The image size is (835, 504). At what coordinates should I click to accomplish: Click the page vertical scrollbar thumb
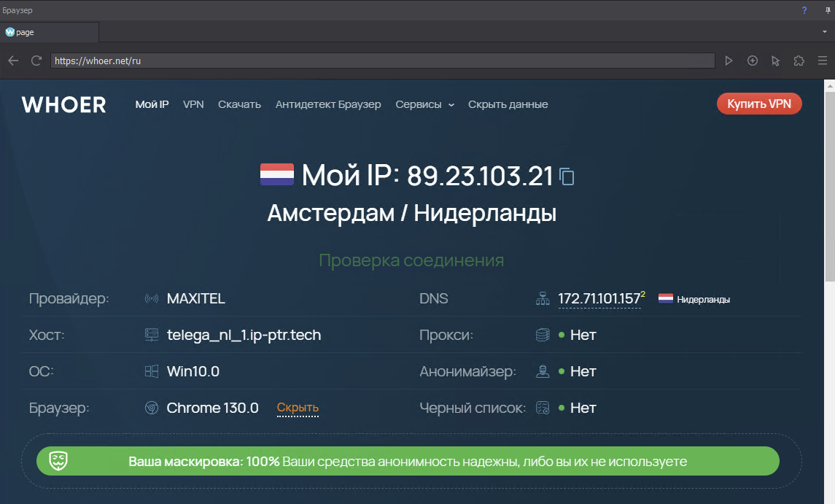pyautogui.click(x=830, y=186)
